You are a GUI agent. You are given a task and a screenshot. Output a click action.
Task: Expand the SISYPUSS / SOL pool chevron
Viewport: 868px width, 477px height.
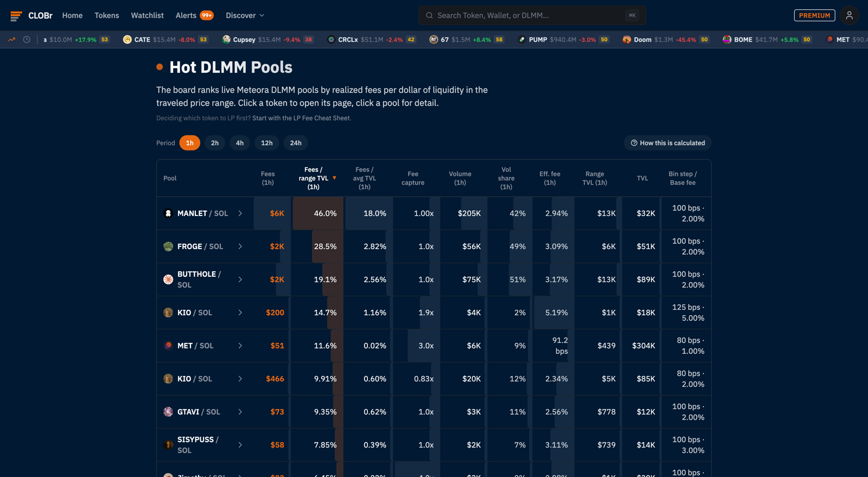[x=240, y=445]
